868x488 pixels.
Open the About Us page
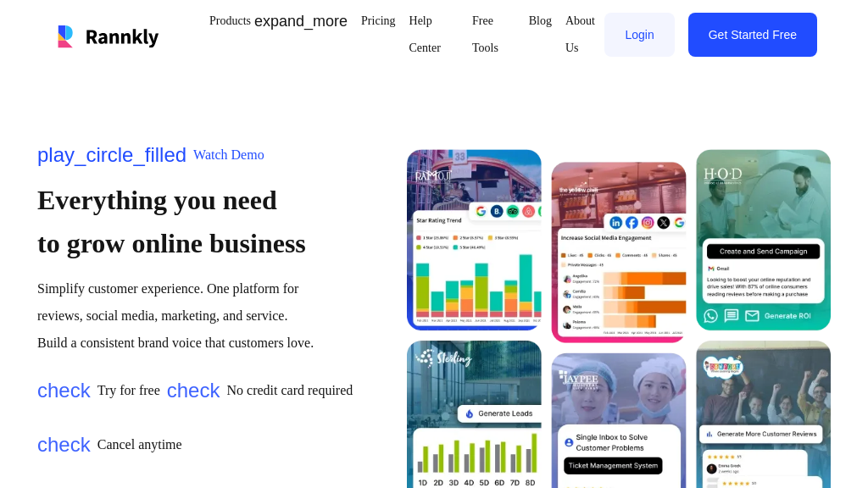pos(580,34)
